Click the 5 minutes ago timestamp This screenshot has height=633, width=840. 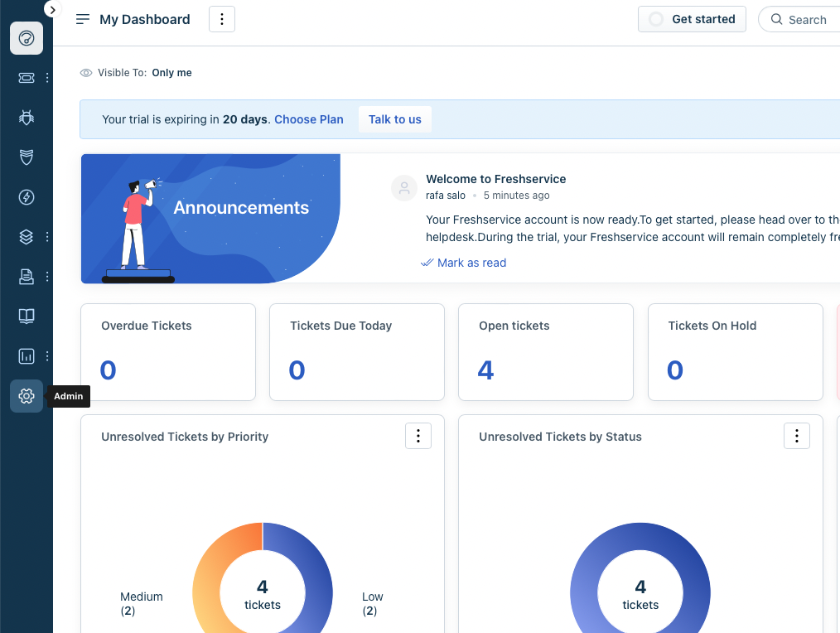516,196
